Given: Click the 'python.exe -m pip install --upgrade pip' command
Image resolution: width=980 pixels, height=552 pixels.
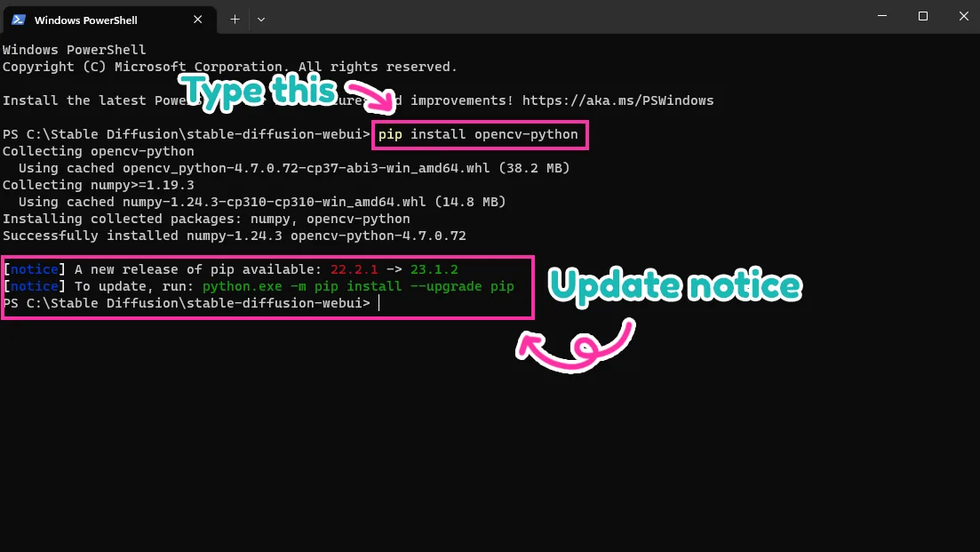Looking at the screenshot, I should tap(358, 286).
